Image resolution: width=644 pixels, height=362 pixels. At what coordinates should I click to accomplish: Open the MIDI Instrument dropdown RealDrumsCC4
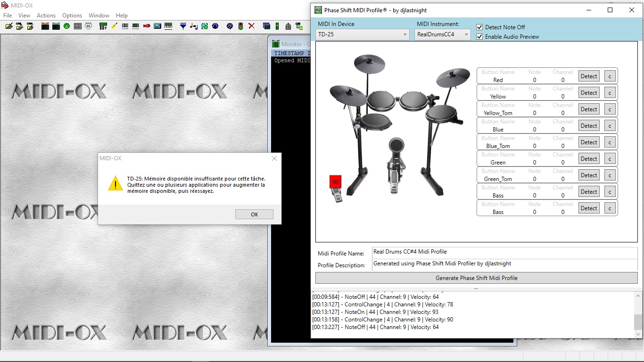(x=443, y=34)
